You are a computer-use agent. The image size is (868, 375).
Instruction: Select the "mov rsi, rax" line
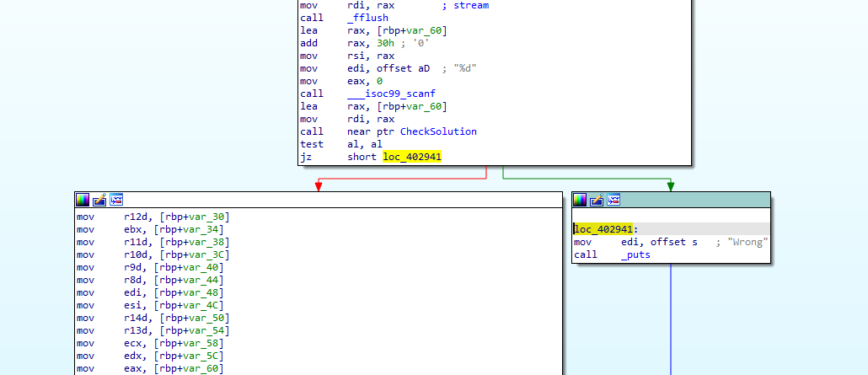(347, 56)
